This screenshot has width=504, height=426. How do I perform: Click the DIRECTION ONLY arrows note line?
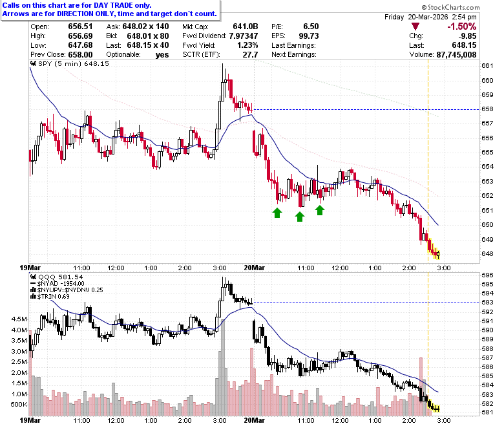tap(110, 14)
